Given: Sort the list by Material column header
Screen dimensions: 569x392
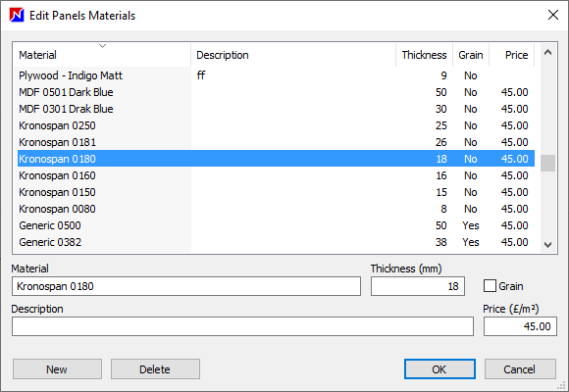Looking at the screenshot, I should pyautogui.click(x=103, y=55).
